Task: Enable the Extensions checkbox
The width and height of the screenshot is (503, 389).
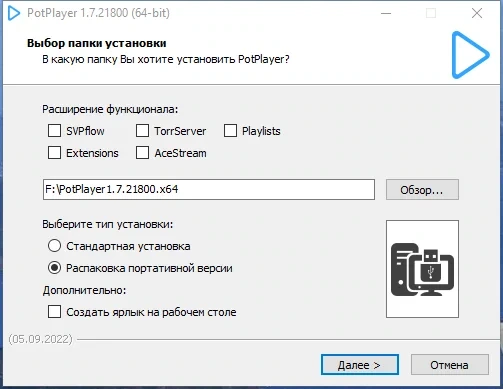Action: [54, 153]
